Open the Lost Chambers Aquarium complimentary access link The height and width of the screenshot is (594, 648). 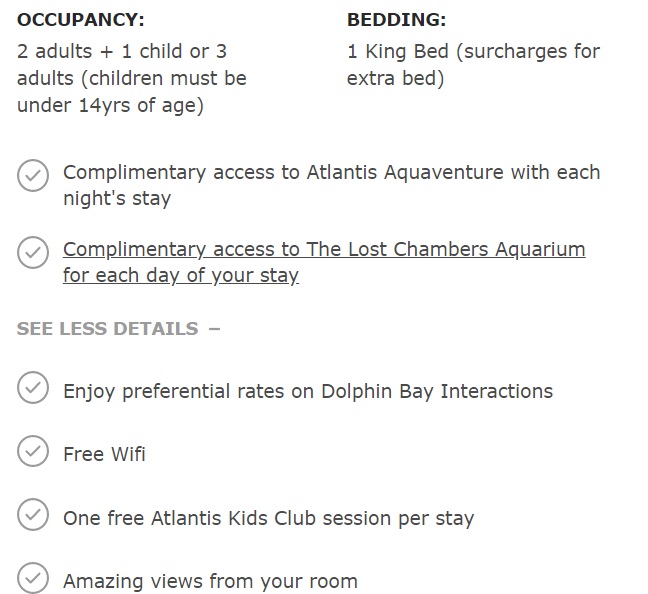point(324,262)
